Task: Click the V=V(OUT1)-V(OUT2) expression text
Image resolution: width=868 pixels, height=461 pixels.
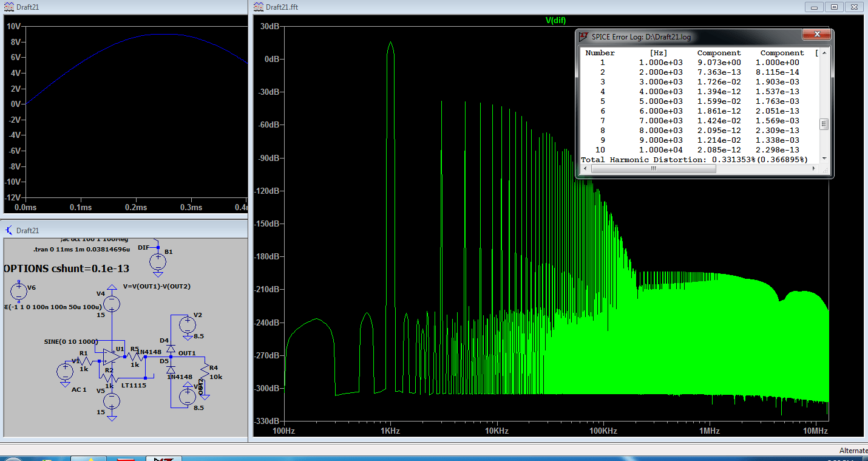Action: click(157, 286)
